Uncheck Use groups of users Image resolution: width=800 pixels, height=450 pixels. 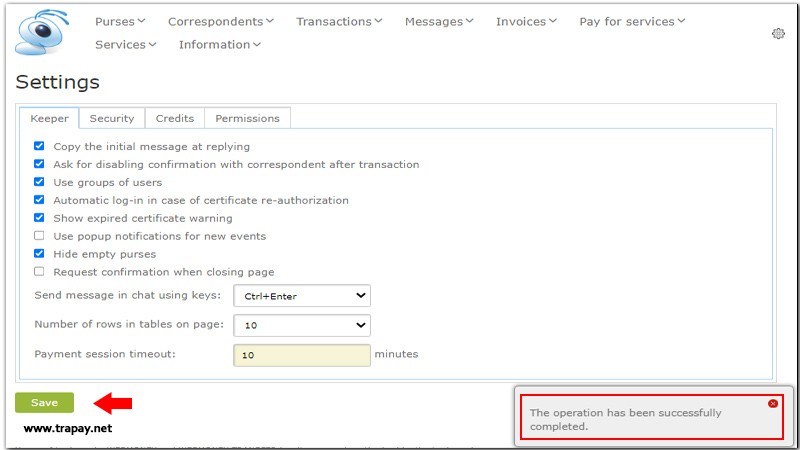click(x=39, y=182)
